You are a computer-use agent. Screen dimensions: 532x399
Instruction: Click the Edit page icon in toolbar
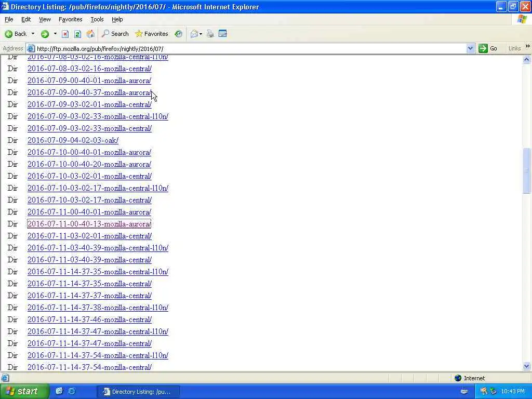pos(222,34)
